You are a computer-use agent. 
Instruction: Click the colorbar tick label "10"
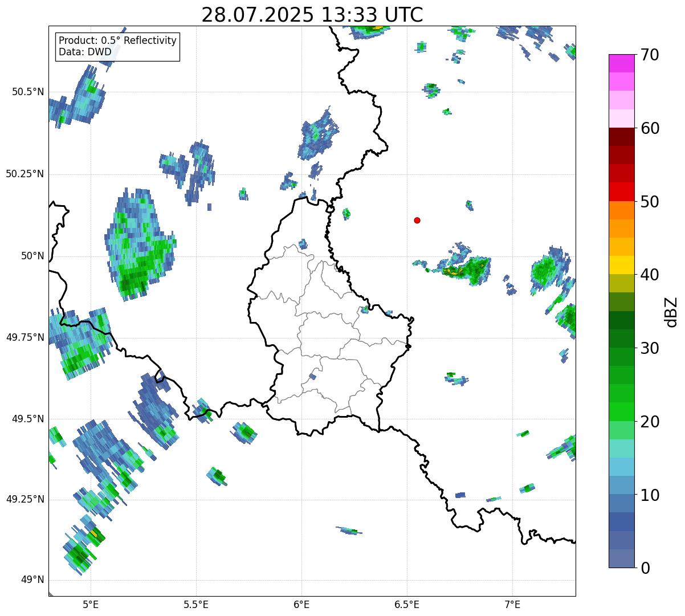click(x=650, y=495)
